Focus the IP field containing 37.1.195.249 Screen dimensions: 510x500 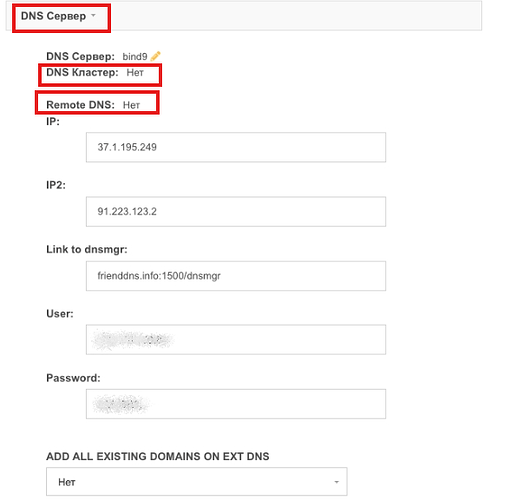coord(236,147)
